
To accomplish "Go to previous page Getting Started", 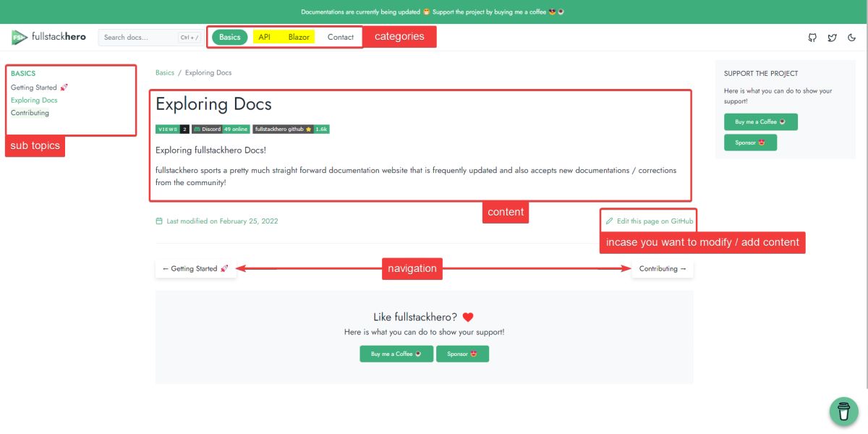I will pos(195,268).
